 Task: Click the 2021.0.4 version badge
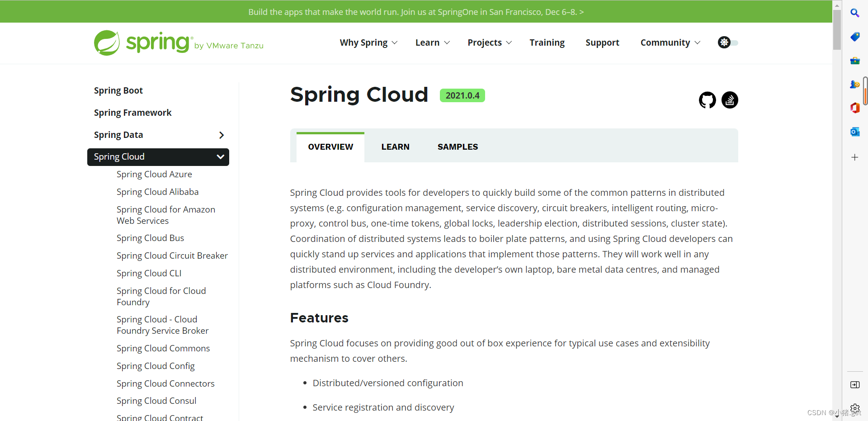(462, 95)
